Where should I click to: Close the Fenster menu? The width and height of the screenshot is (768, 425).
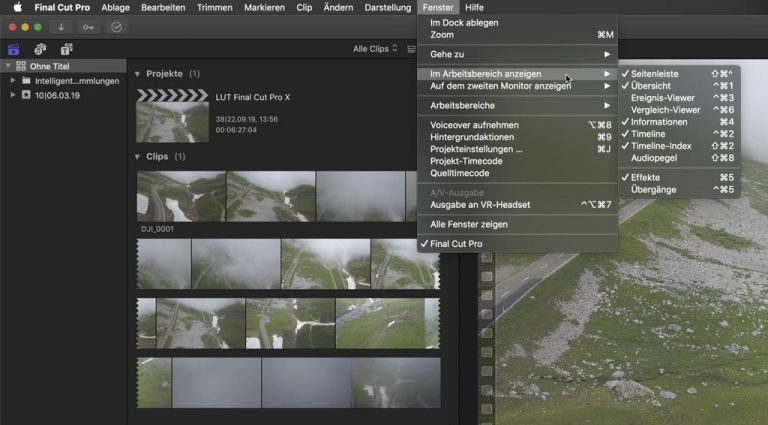pyautogui.click(x=438, y=7)
